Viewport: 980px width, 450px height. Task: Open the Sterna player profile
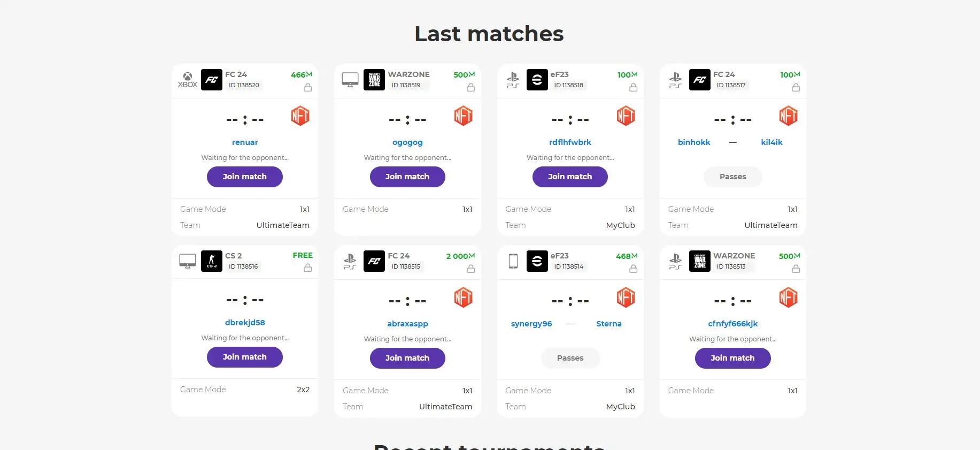(609, 324)
